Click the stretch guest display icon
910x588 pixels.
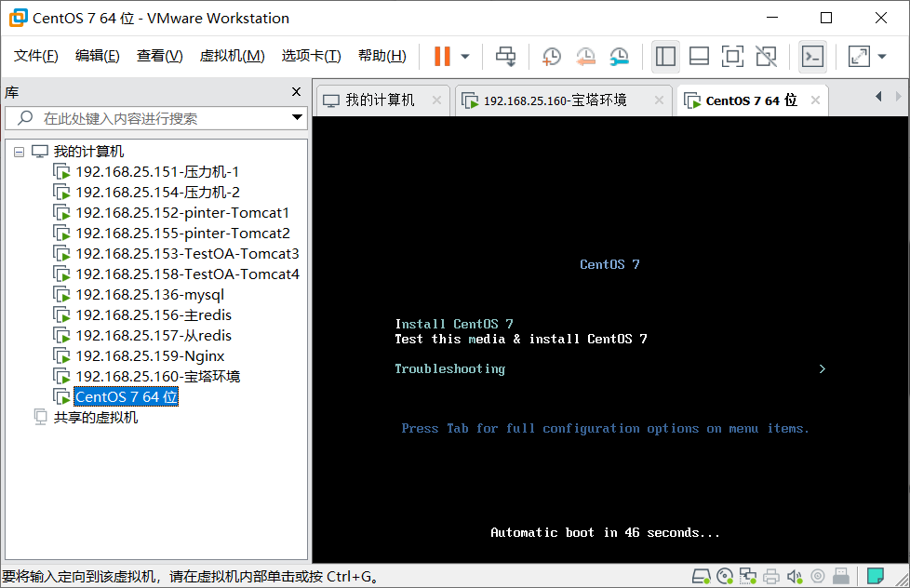click(859, 57)
